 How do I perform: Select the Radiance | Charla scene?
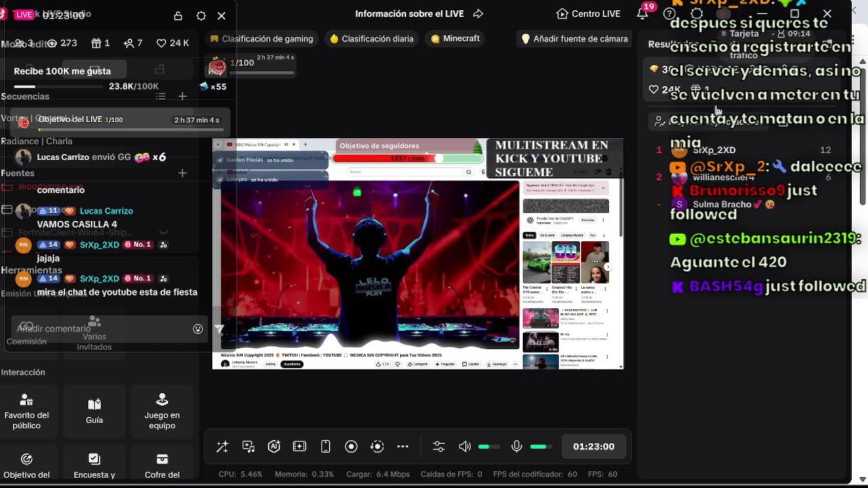[37, 141]
